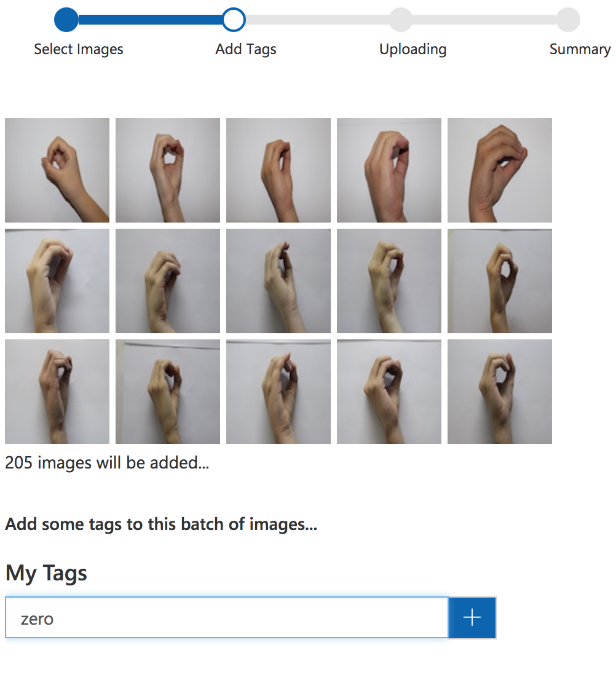Add the 'zero' tag using the plus icon
Image resolution: width=616 pixels, height=680 pixels.
click(x=472, y=618)
